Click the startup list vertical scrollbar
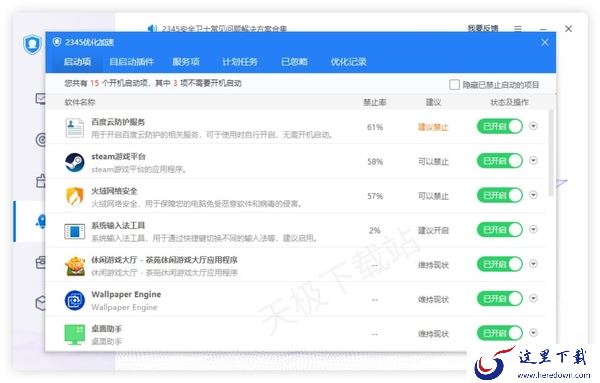 [551, 153]
